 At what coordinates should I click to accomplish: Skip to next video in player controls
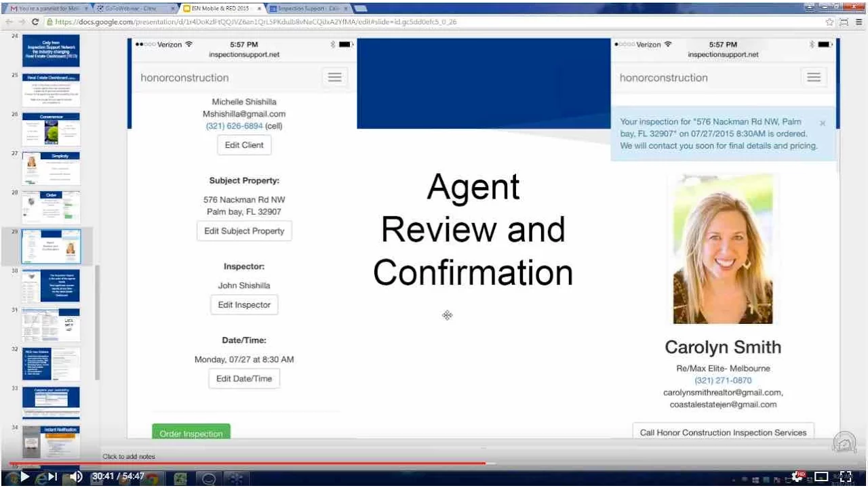(x=52, y=476)
